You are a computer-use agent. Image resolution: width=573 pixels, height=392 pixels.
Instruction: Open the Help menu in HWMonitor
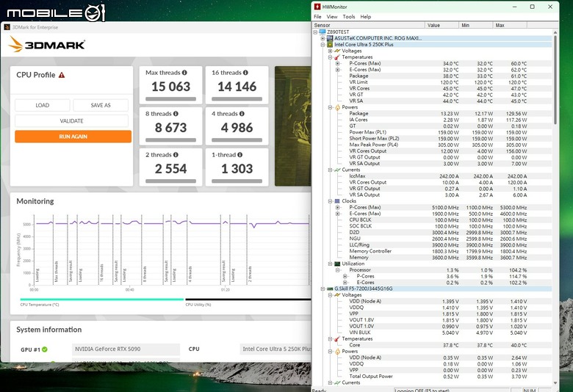[x=365, y=16]
